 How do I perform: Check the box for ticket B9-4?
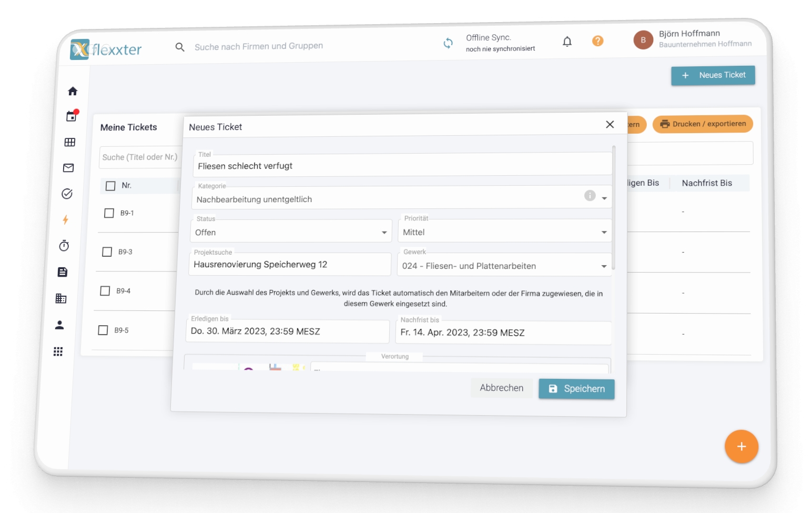105,291
